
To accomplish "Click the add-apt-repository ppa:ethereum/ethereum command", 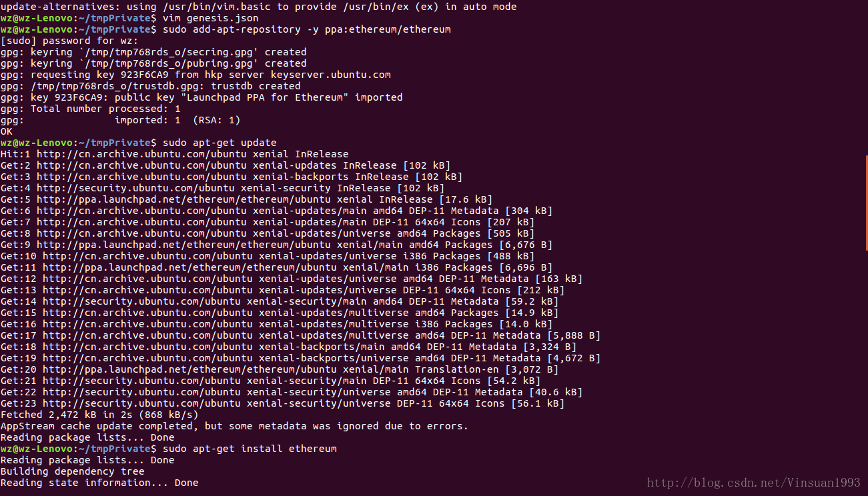I will 307,29.
